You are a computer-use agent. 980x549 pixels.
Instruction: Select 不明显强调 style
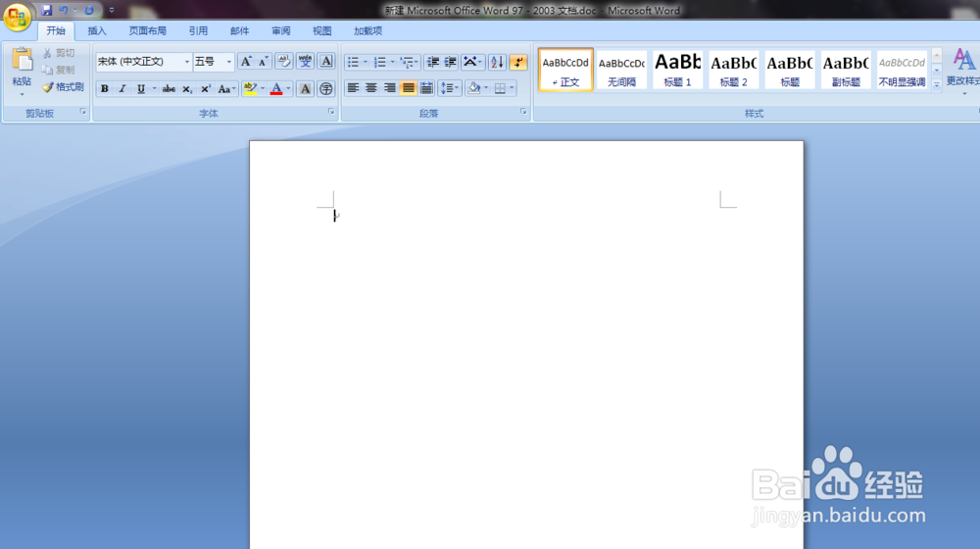pos(902,70)
